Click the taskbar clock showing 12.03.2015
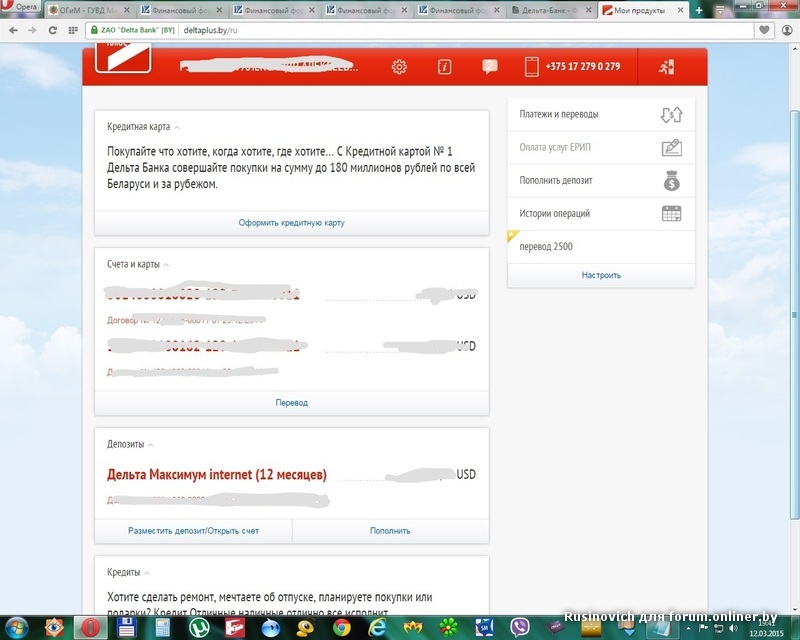The height and width of the screenshot is (640, 800). point(766,629)
